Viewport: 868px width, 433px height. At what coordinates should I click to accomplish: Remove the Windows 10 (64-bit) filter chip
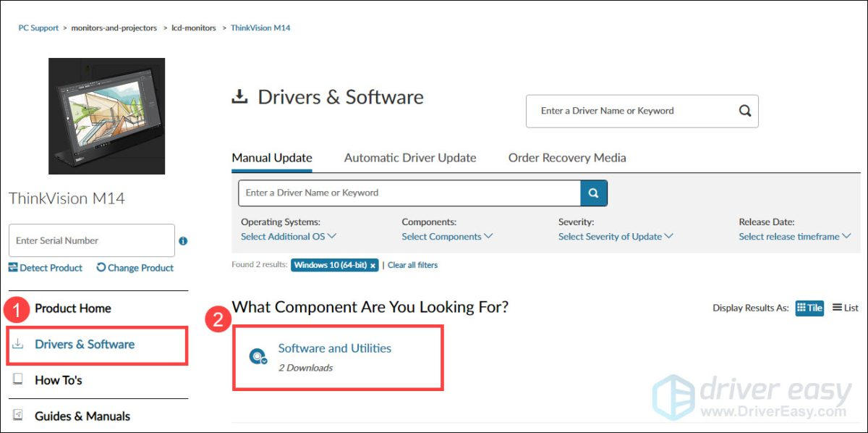[x=373, y=265]
